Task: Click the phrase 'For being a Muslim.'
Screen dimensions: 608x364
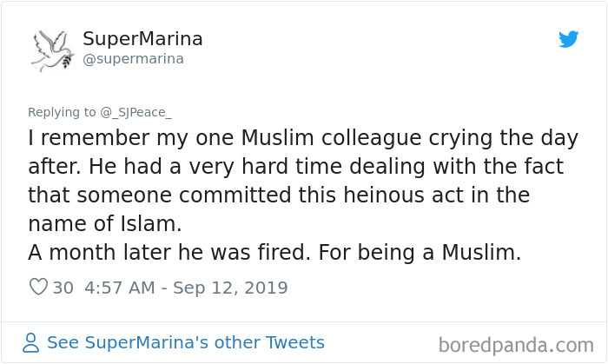Action: (443, 252)
